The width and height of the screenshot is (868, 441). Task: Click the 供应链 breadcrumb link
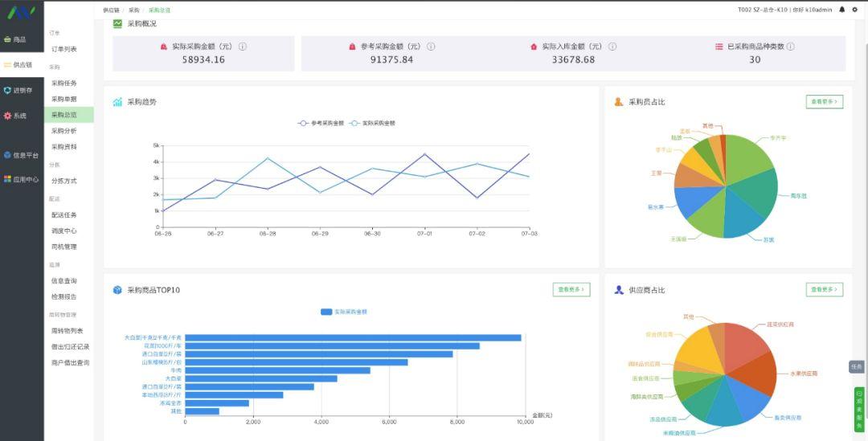coord(111,10)
